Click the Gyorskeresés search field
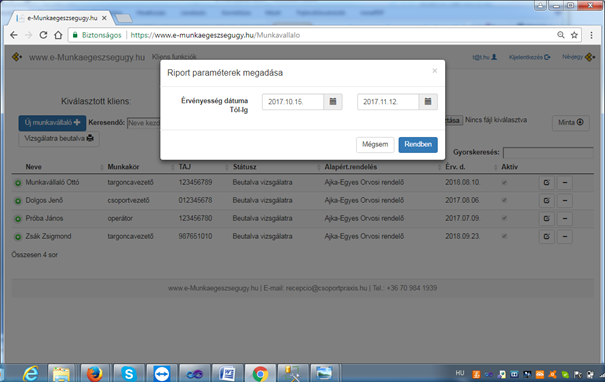 pyautogui.click(x=548, y=152)
